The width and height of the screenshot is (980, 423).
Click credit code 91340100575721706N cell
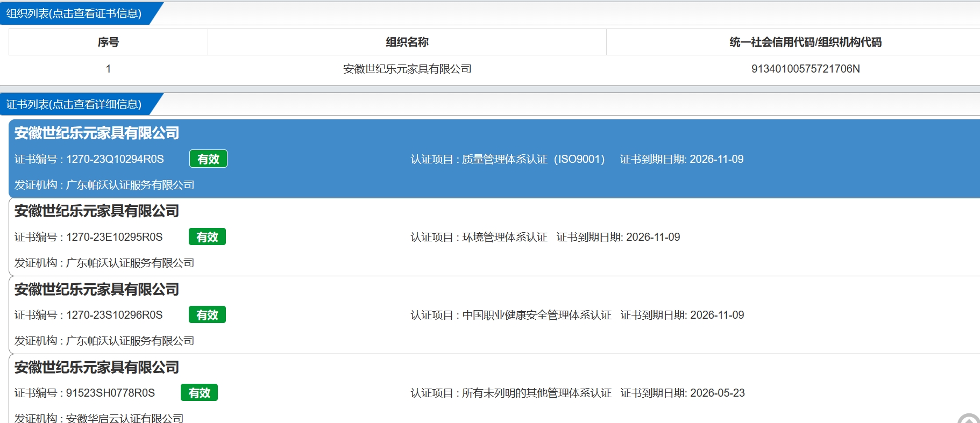tap(805, 69)
